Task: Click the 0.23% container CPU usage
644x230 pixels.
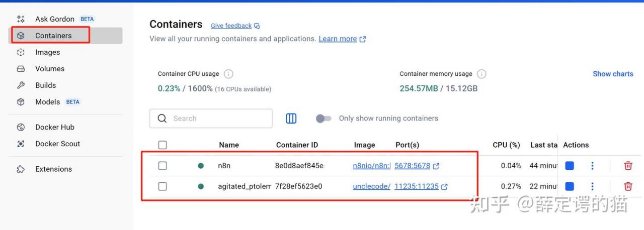Action: click(169, 88)
